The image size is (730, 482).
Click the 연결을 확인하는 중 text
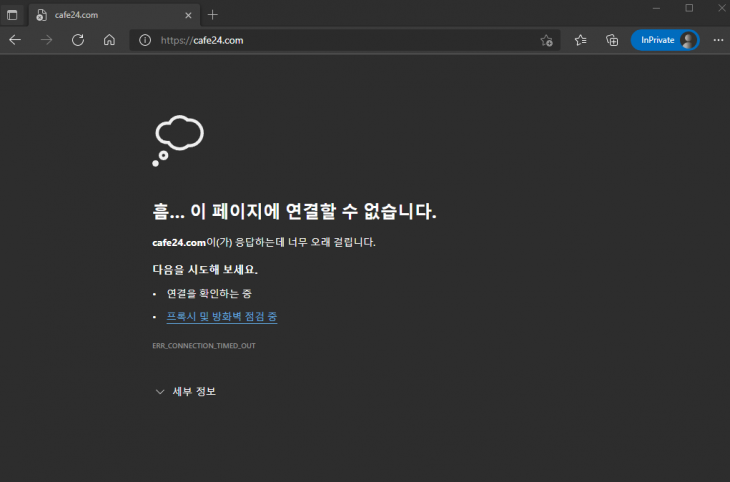click(209, 293)
